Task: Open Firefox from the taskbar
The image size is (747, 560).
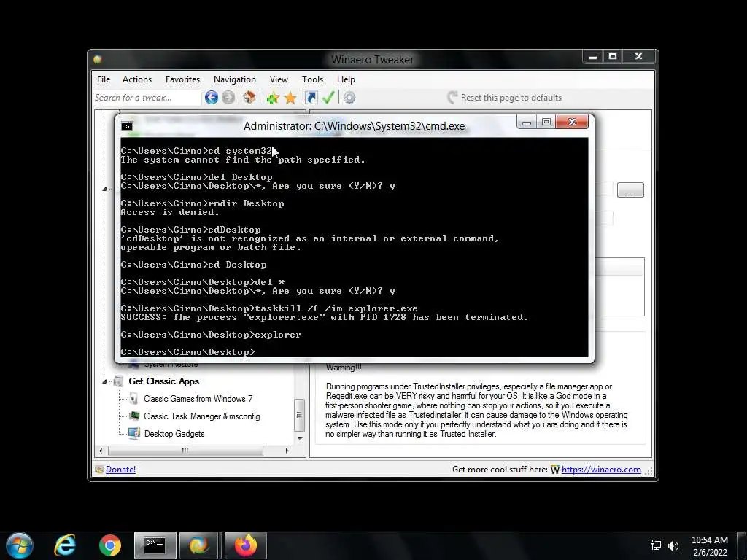Action: pos(245,545)
